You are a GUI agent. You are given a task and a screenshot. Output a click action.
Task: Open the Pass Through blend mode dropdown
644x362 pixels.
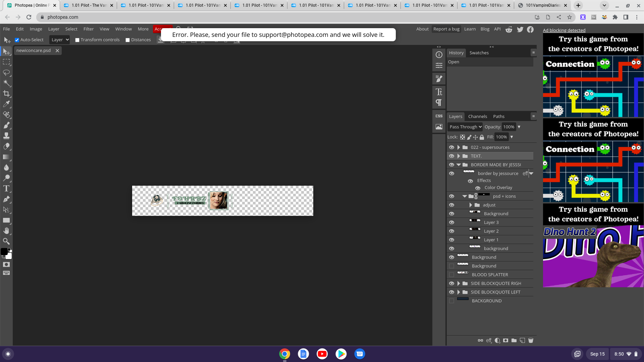click(x=465, y=127)
